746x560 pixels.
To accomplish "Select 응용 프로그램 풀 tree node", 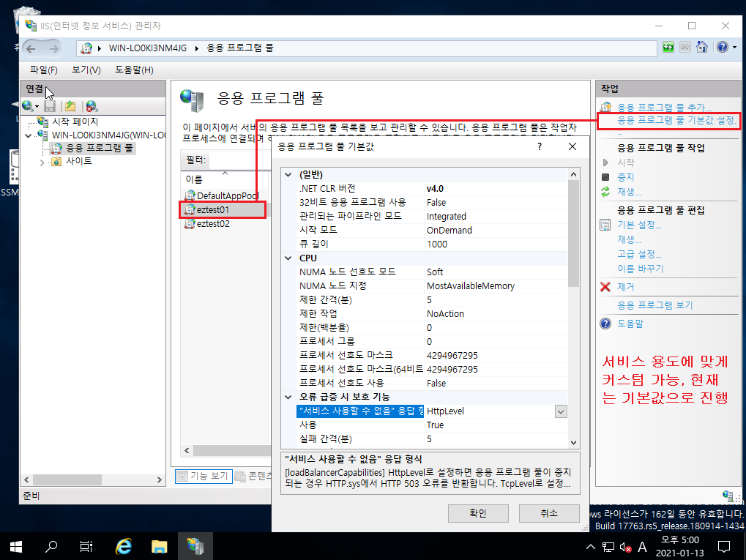I will click(x=100, y=149).
